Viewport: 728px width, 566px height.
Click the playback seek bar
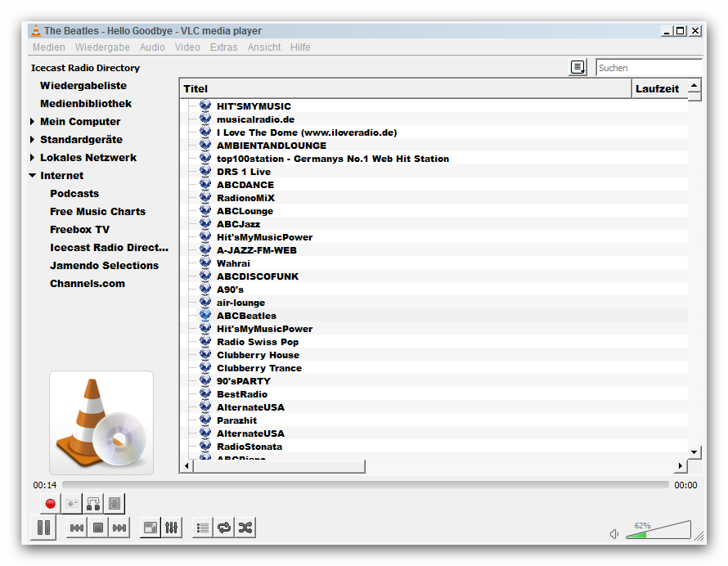point(366,485)
